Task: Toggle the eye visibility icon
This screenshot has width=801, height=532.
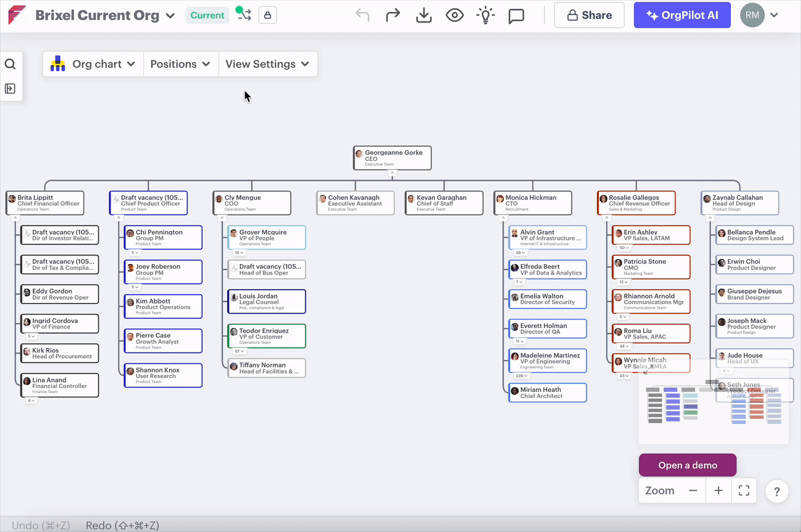Action: [455, 16]
